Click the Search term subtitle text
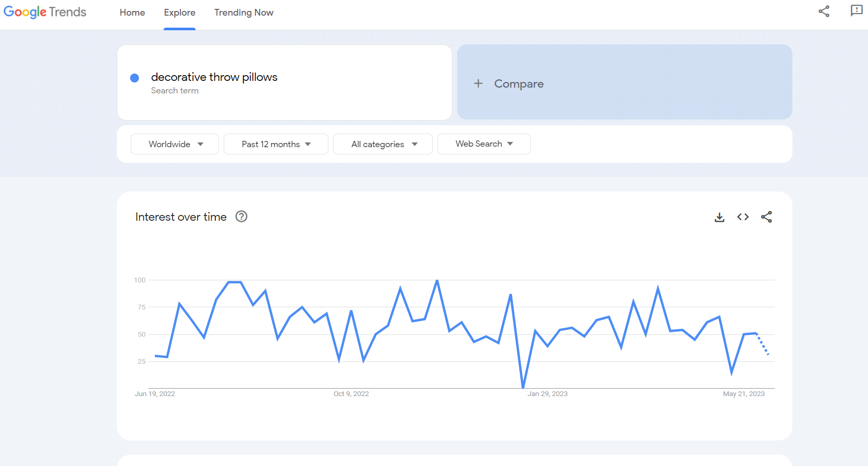 point(175,91)
